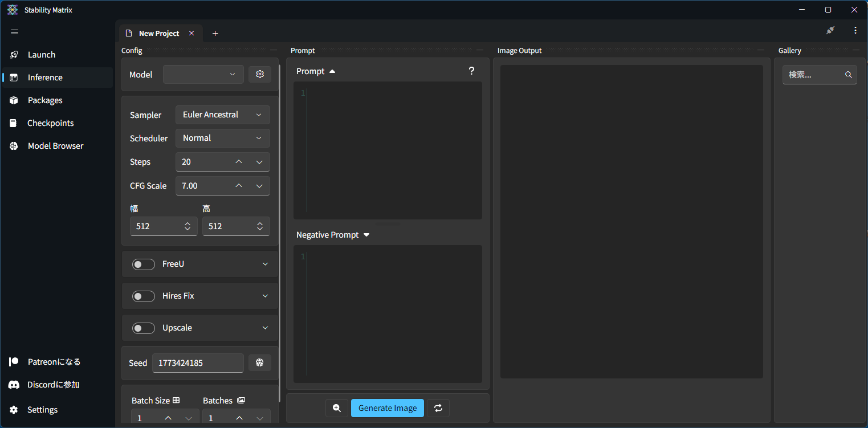Click the Image Output preview area

pyautogui.click(x=631, y=222)
